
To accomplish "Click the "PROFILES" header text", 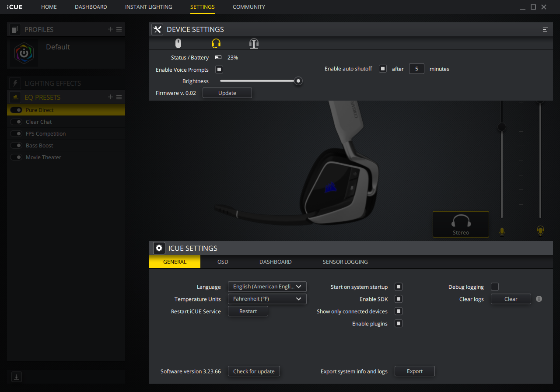I will [x=39, y=29].
